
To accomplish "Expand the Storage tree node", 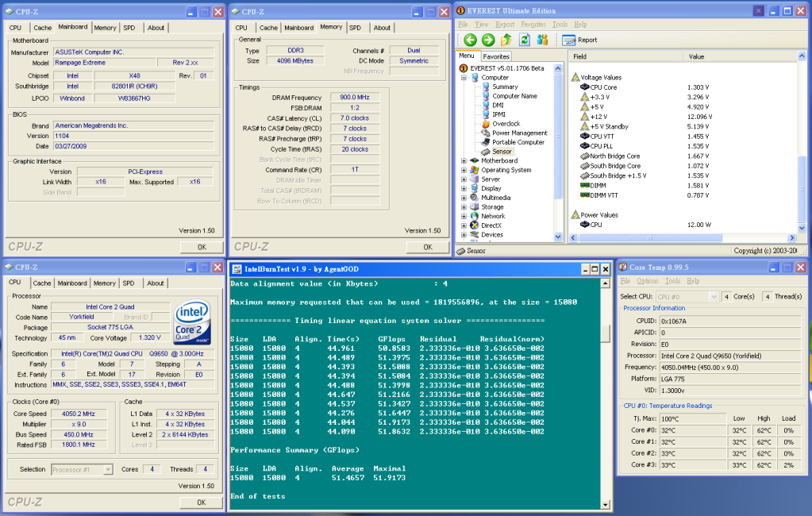I will click(464, 207).
